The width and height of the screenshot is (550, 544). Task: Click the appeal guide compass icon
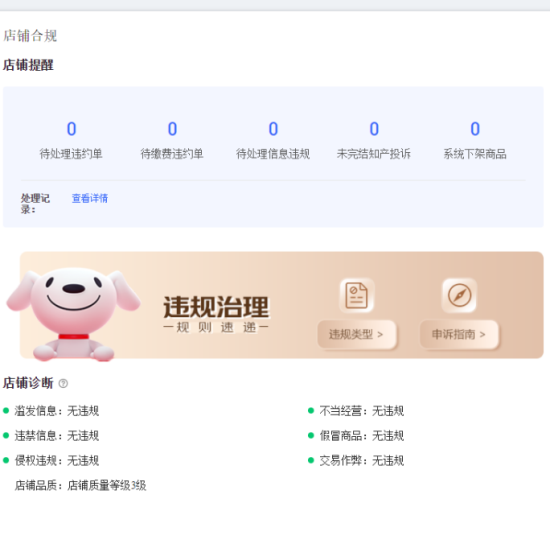click(459, 295)
